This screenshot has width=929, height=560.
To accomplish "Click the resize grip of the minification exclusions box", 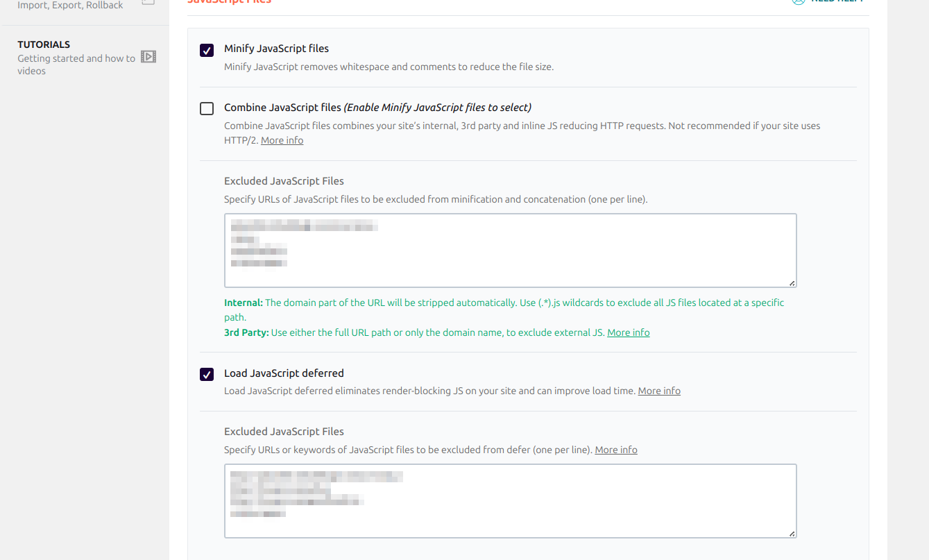I will click(x=792, y=282).
